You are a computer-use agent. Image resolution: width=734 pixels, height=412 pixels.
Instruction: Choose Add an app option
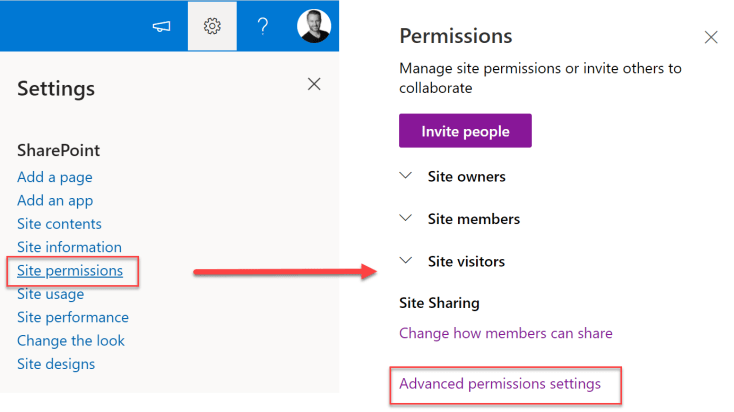[55, 200]
